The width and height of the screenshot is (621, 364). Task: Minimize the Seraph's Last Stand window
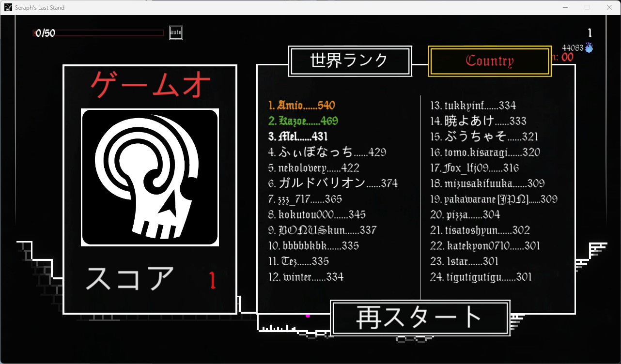click(565, 7)
